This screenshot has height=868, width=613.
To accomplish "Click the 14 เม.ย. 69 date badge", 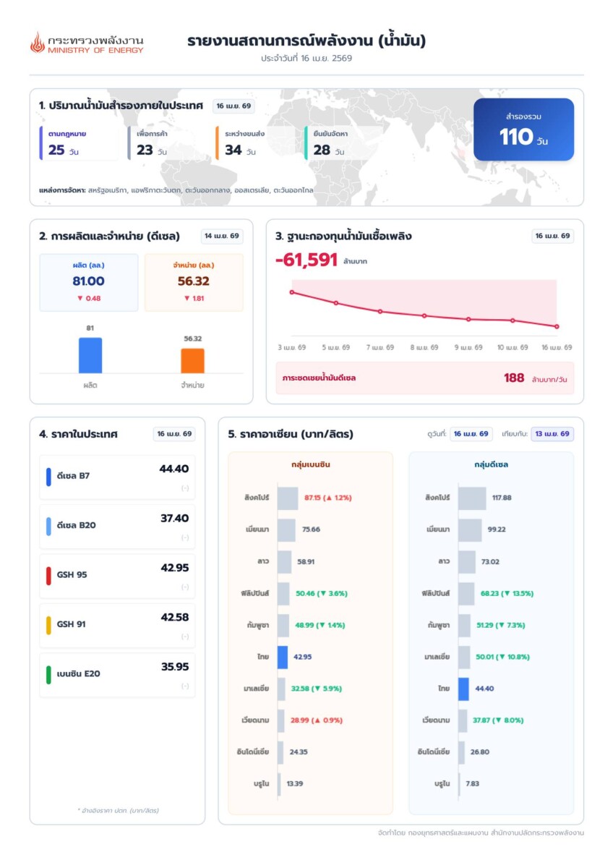I will (223, 237).
